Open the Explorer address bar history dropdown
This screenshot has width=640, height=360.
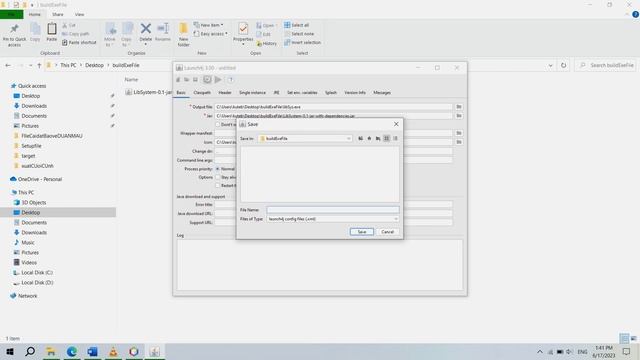pos(551,65)
